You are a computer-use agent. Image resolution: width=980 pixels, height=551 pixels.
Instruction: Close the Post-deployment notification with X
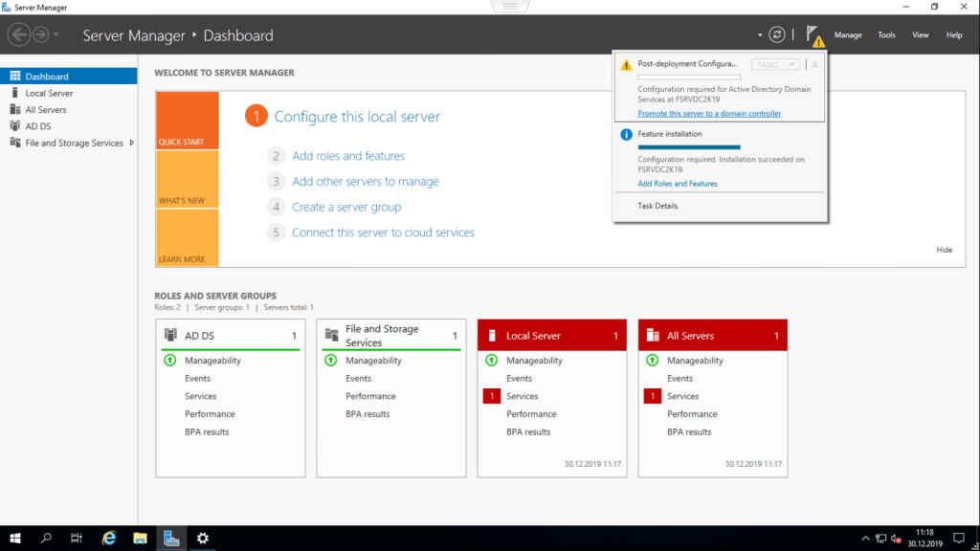814,64
